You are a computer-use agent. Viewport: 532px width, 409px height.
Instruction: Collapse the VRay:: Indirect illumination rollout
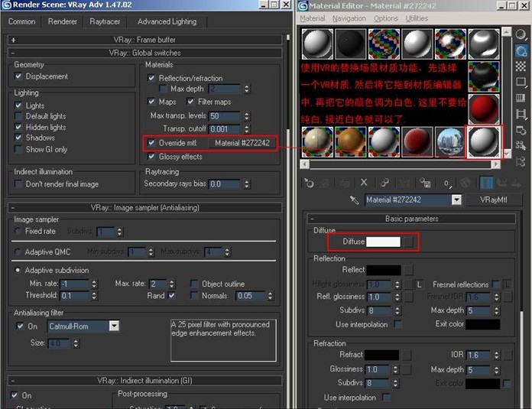(x=145, y=381)
